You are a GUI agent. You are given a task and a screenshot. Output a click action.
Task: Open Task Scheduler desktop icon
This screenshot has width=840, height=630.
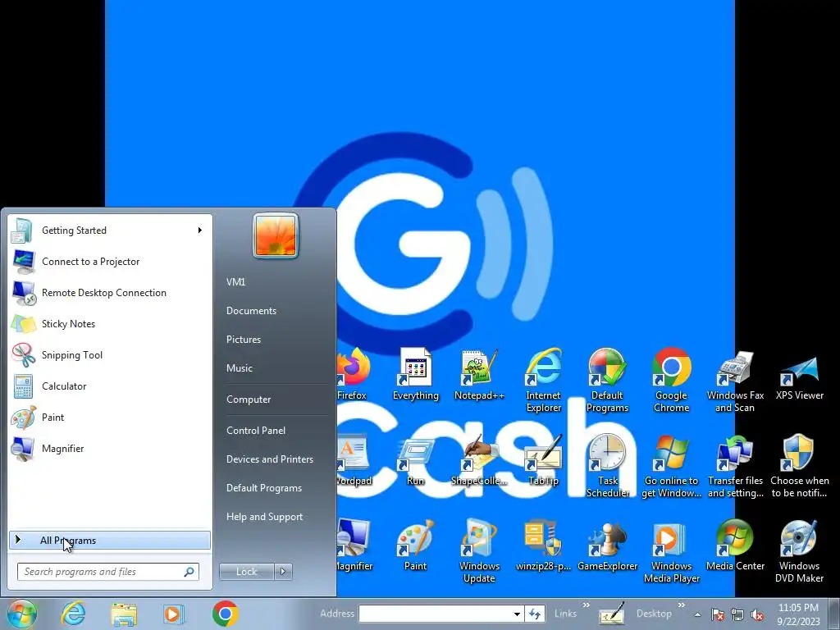pyautogui.click(x=607, y=466)
